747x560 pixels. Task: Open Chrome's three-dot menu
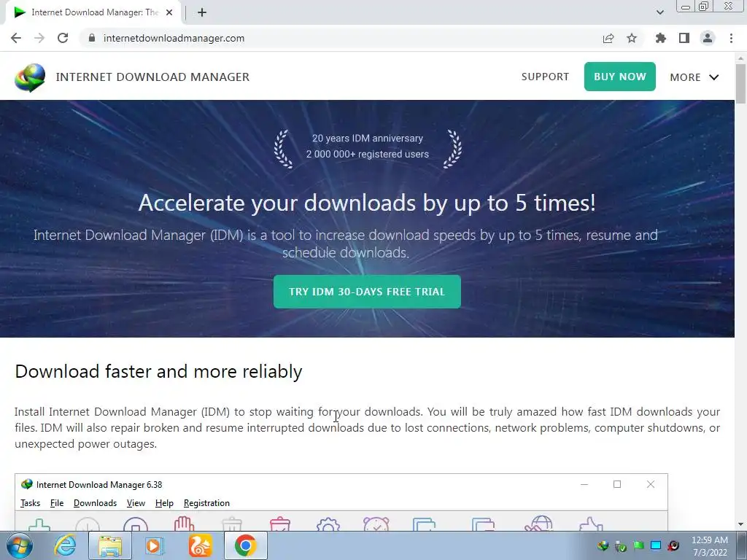coord(731,38)
